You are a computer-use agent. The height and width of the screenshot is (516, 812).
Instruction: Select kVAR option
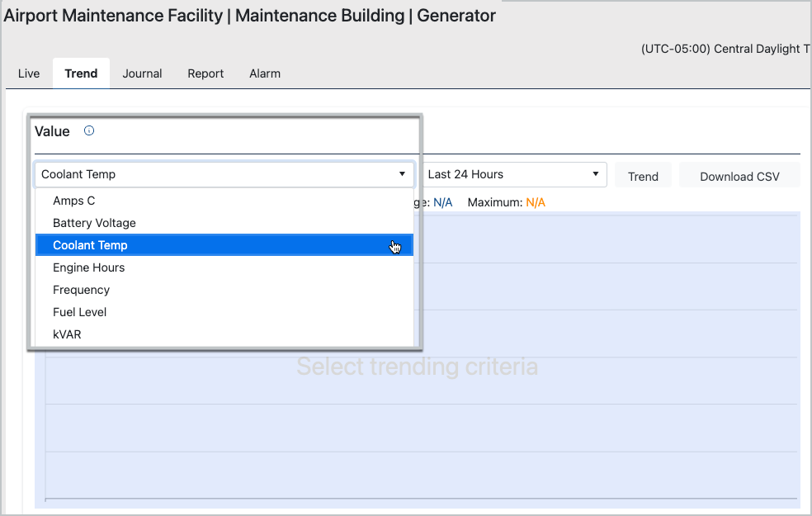[x=67, y=334]
